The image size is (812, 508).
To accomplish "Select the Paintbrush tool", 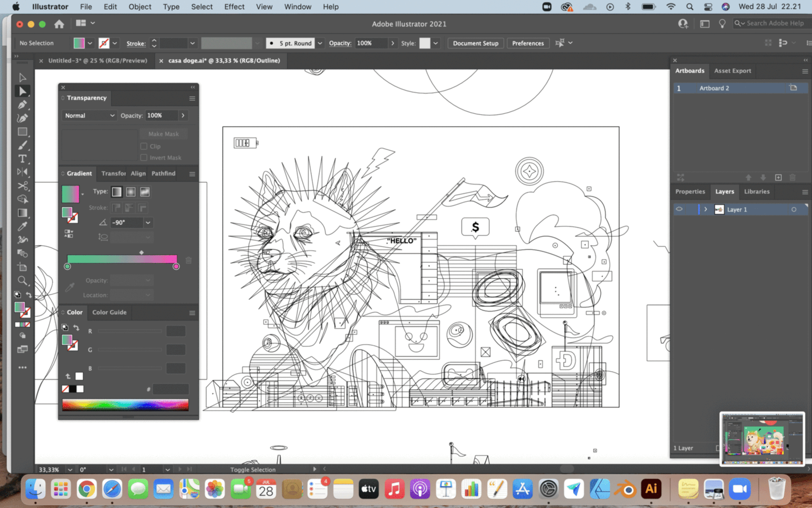I will click(22, 145).
